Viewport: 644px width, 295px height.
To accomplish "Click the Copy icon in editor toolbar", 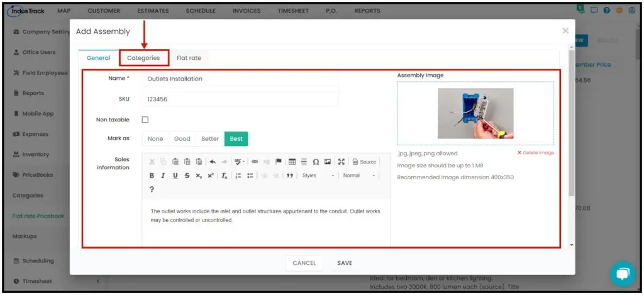I will coord(163,162).
